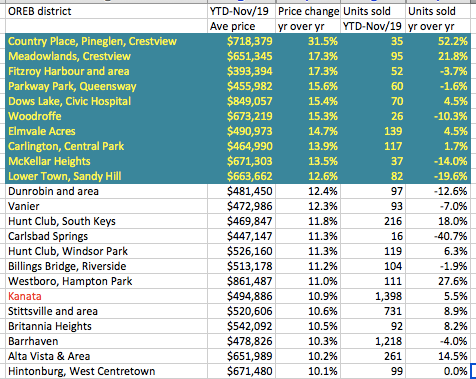Click the 216 units sold Hunt Club cell

(373, 221)
